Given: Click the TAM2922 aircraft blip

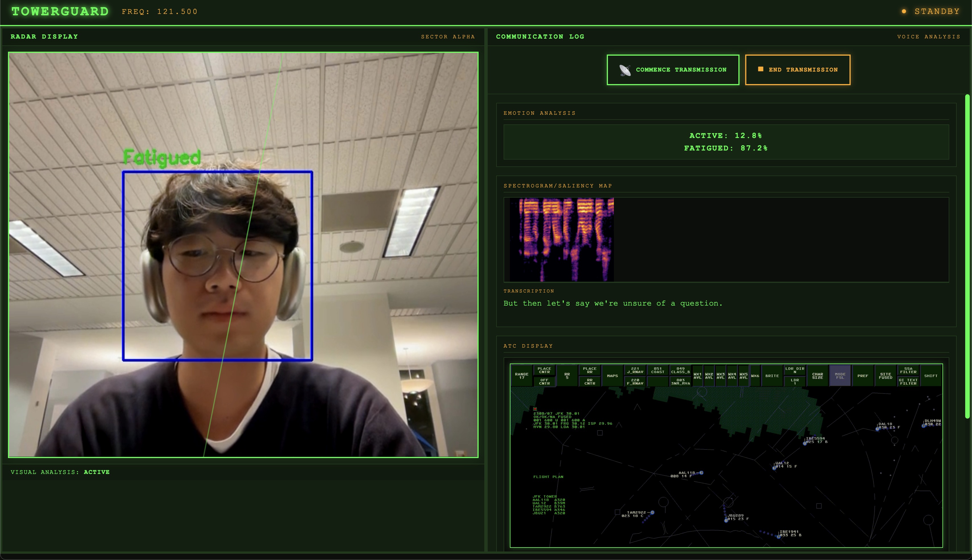Looking at the screenshot, I should pyautogui.click(x=652, y=512).
